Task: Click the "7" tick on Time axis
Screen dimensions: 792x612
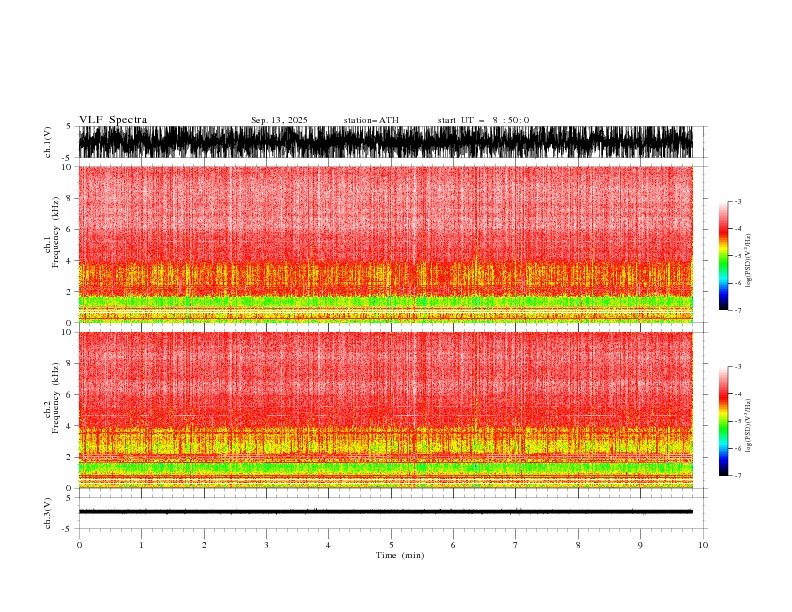Action: tap(516, 545)
